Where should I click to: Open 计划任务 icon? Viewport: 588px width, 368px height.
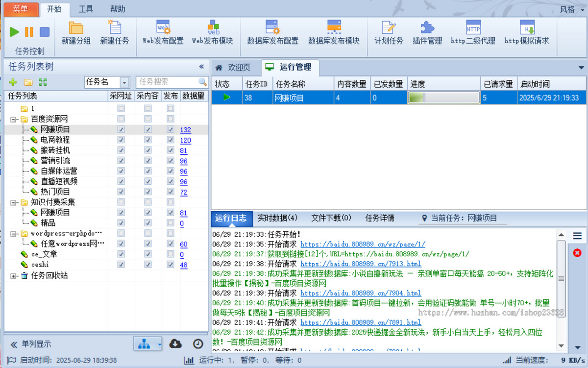coord(389,27)
